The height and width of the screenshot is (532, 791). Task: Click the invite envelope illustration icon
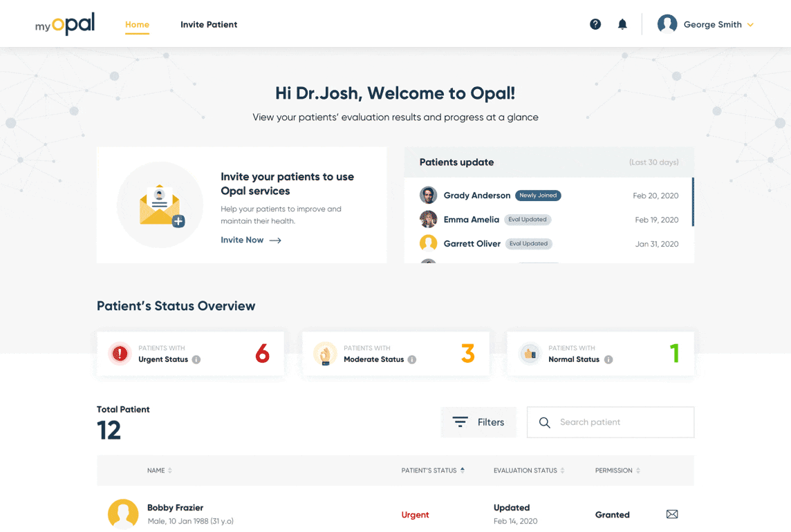click(x=160, y=205)
